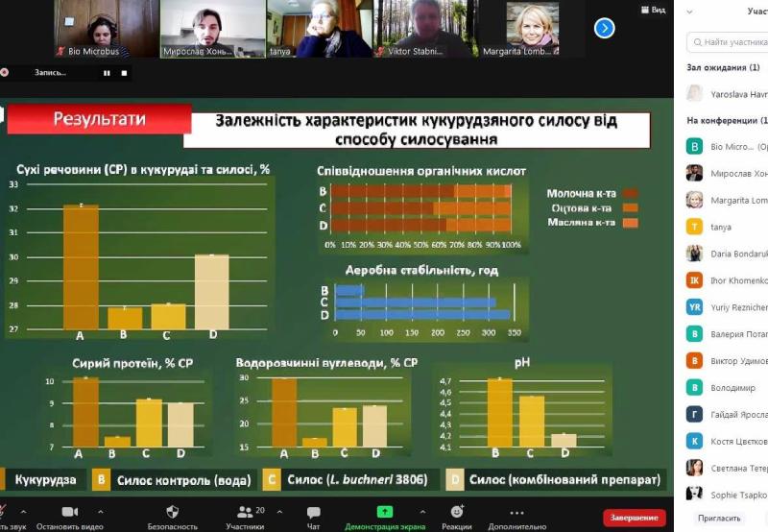Click Мирослав participant avatar in list
The width and height of the screenshot is (768, 532).
click(x=694, y=173)
